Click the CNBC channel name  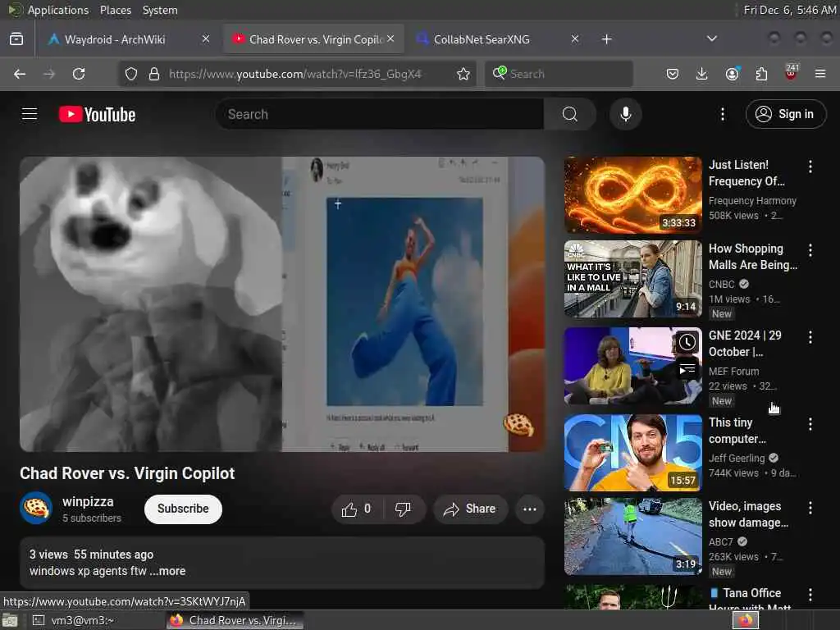point(722,285)
